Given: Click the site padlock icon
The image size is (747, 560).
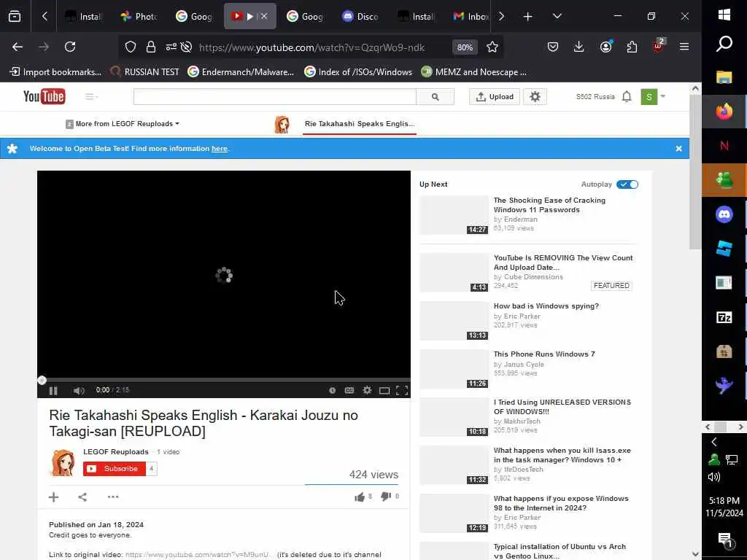Looking at the screenshot, I should [151, 47].
